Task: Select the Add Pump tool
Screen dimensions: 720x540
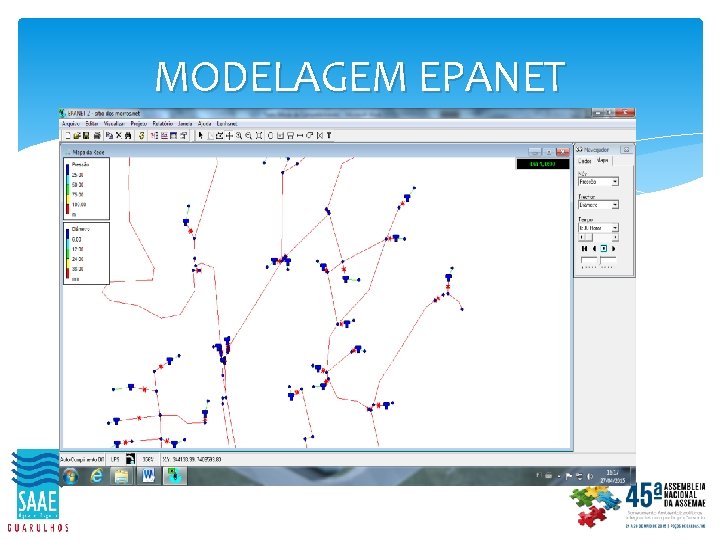Action: tap(309, 135)
